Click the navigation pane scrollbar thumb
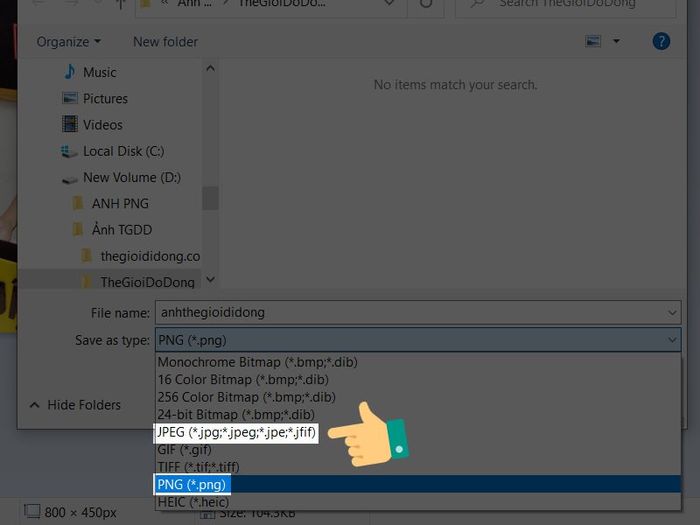Image resolution: width=700 pixels, height=525 pixels. coord(210,198)
